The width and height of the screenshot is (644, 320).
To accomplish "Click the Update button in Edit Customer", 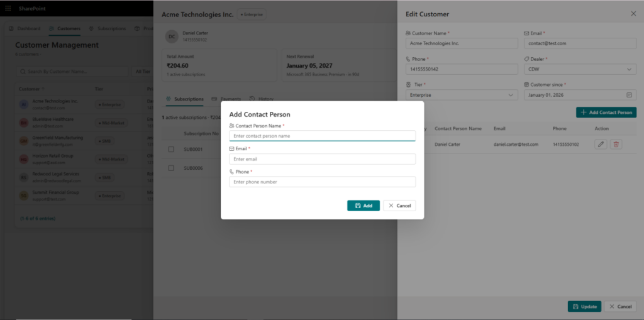I will tap(584, 306).
